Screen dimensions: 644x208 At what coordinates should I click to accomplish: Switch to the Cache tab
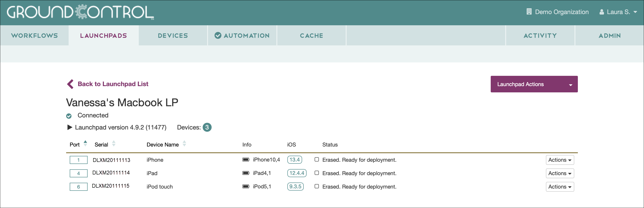coord(311,36)
